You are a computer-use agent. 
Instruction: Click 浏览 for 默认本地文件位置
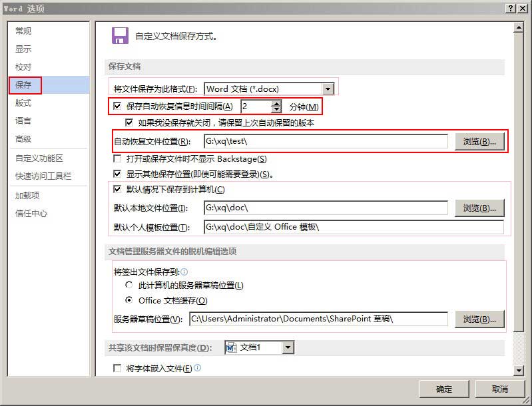(x=479, y=208)
